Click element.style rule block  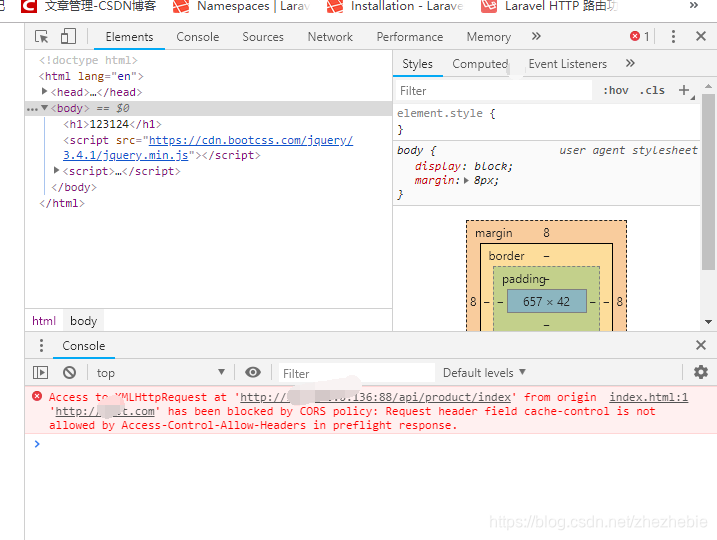546,121
